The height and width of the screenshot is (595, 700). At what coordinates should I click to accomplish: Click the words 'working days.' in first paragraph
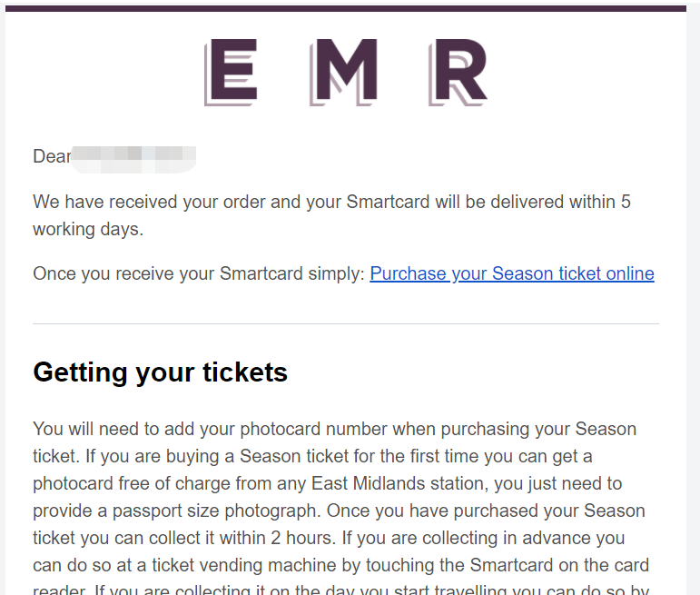coord(88,229)
